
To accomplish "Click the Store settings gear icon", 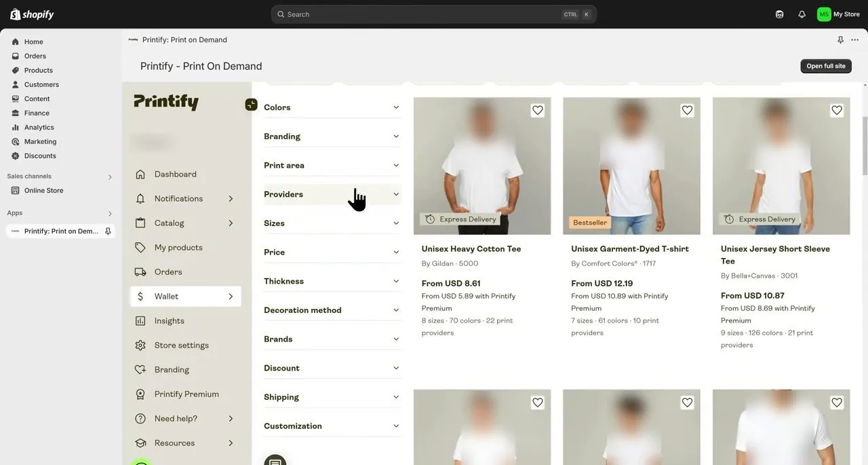I will [140, 346].
